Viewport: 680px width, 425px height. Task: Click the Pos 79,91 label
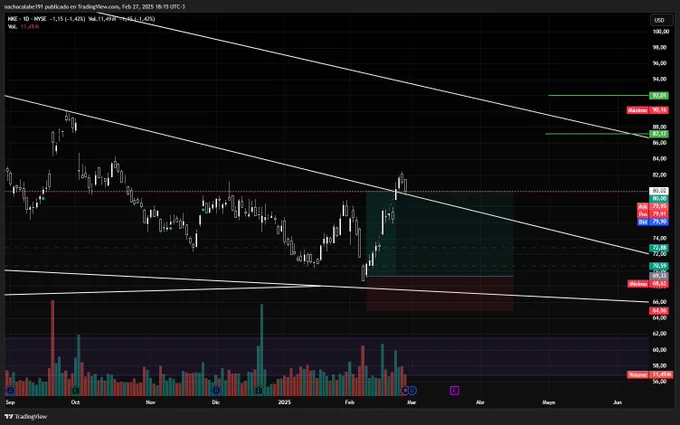pos(652,214)
